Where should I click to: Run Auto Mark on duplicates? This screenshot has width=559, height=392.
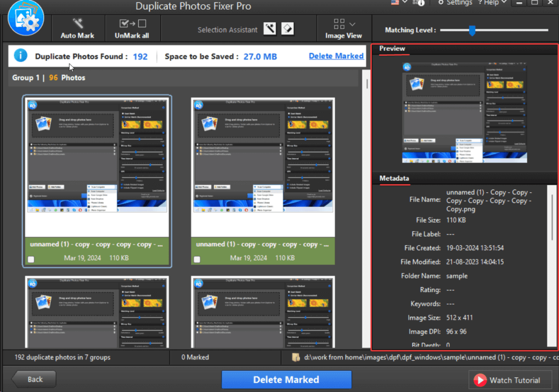pos(78,28)
